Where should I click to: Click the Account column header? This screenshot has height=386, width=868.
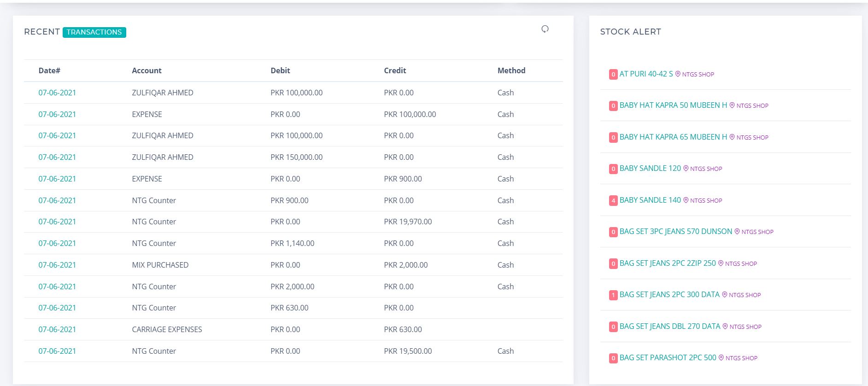pos(147,70)
